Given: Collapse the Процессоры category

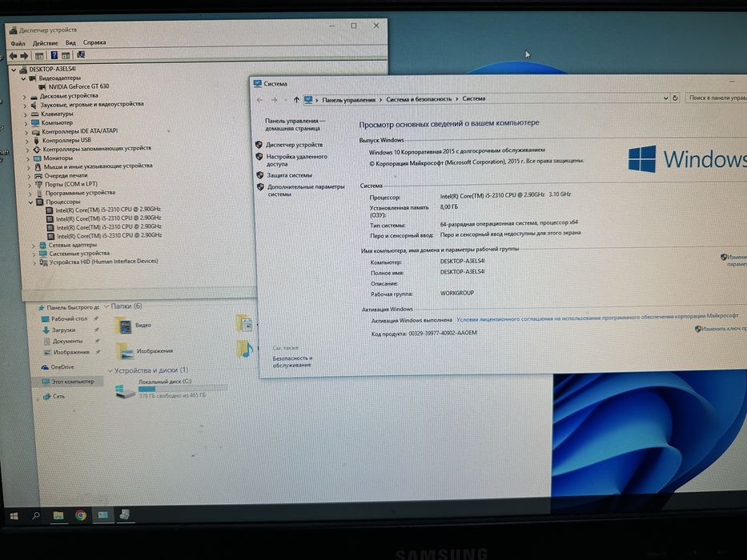Looking at the screenshot, I should [x=30, y=202].
